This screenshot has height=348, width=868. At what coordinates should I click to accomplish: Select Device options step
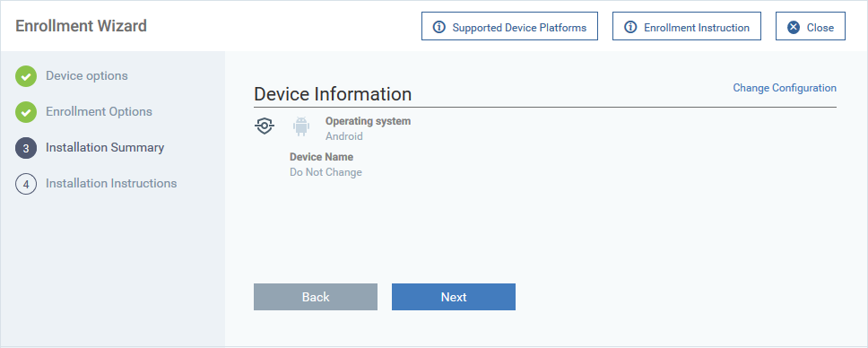click(x=86, y=76)
